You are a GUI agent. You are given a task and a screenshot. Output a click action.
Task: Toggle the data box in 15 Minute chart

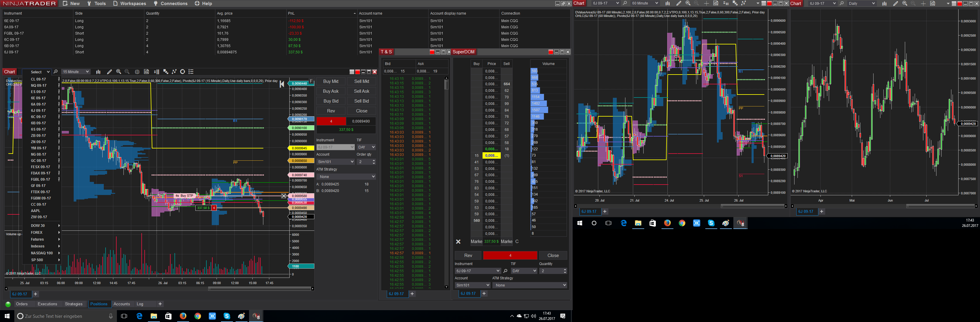tap(146, 72)
